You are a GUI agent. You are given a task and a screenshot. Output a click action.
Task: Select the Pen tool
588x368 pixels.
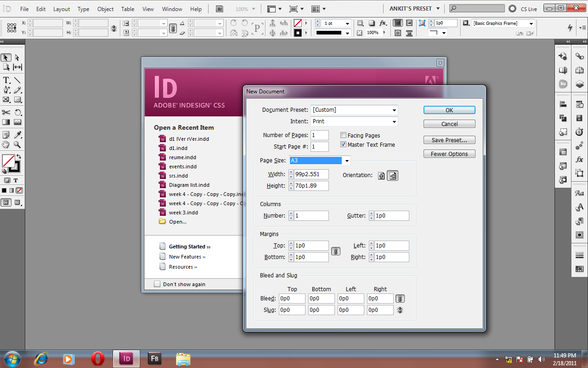pos(6,90)
